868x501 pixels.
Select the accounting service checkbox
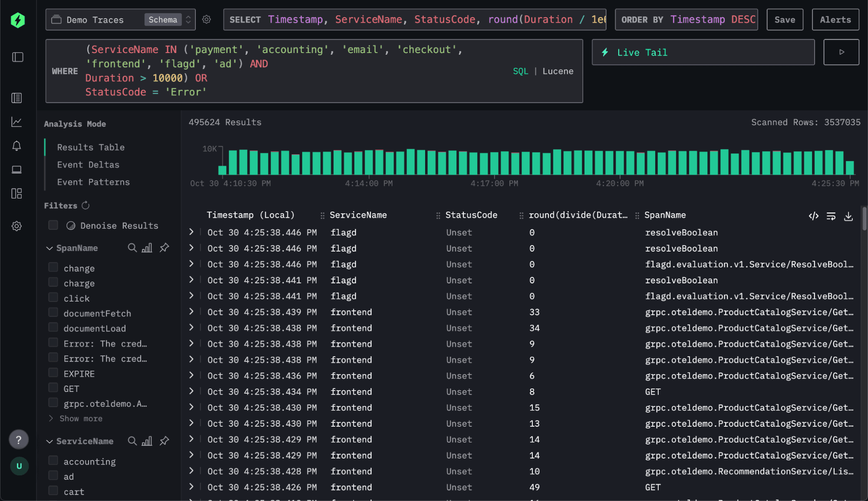(x=53, y=460)
